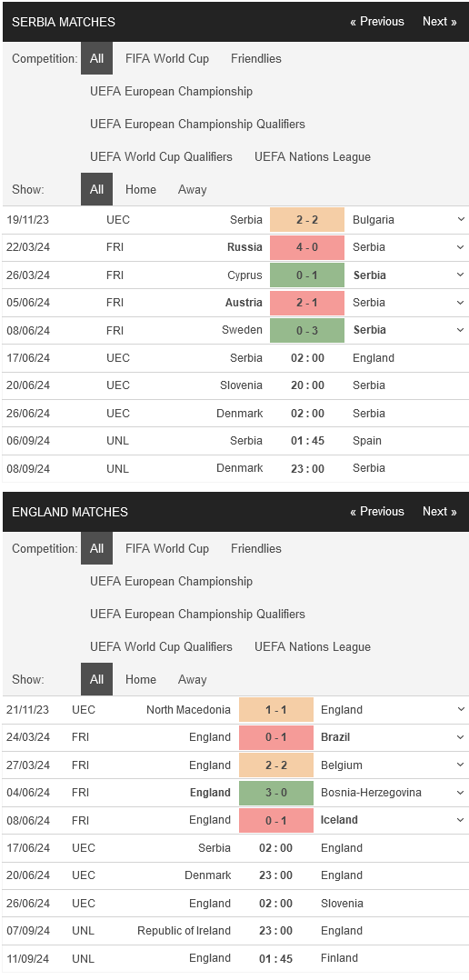Filter Serbia matches by FIFA World Cup

pos(166,59)
